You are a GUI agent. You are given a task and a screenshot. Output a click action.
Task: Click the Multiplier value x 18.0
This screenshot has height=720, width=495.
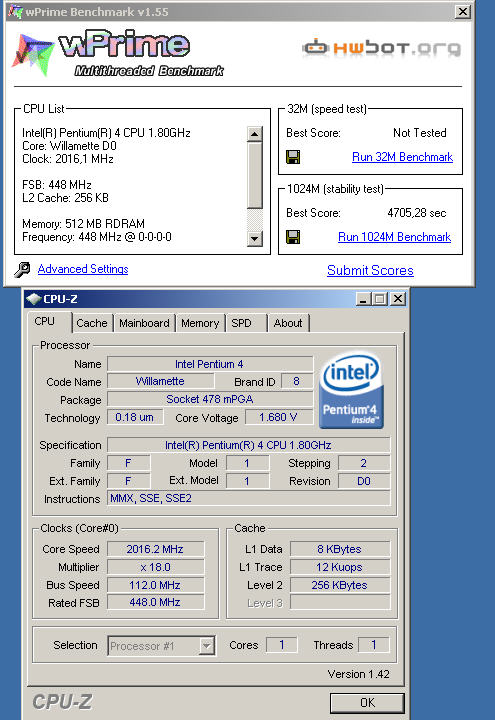coord(156,567)
